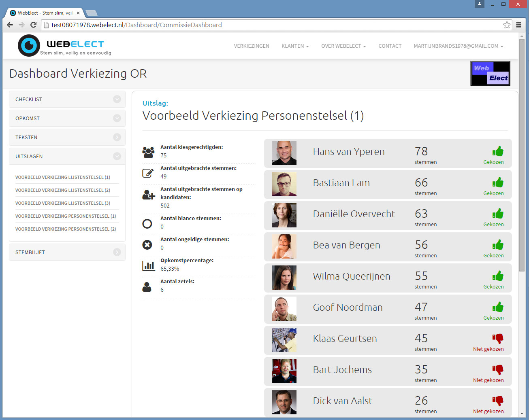Open VOORBEELD VERKIEZING LIJSTENSTELSEL (2) results

point(63,190)
